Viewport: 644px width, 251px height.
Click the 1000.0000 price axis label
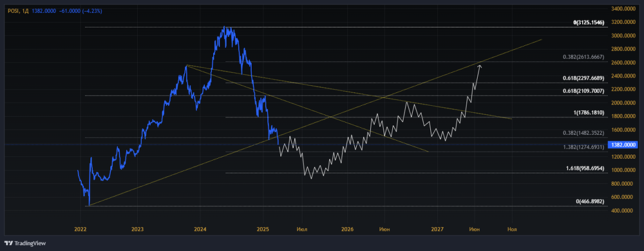click(x=624, y=170)
